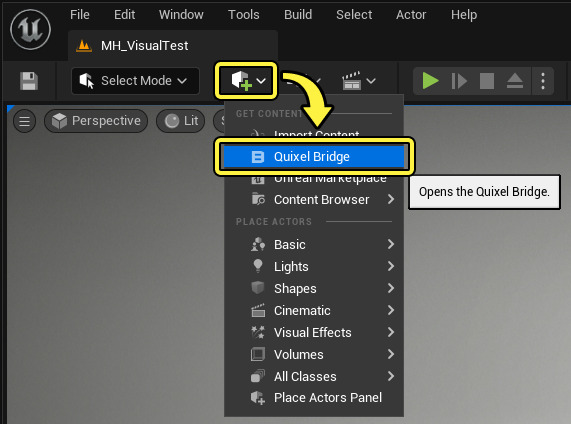Screen dimensions: 571x424
Task: Open the Tools menu in menu bar
Action: [x=244, y=15]
